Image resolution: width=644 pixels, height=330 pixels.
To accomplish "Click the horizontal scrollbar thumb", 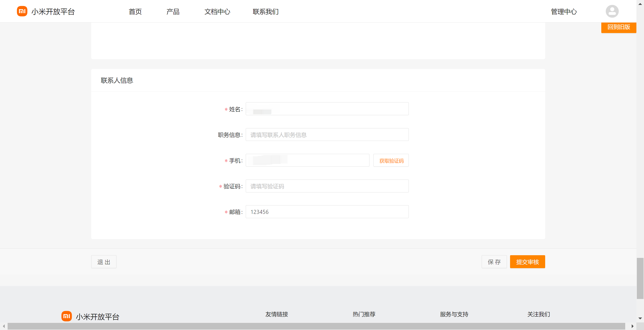I will [x=316, y=326].
